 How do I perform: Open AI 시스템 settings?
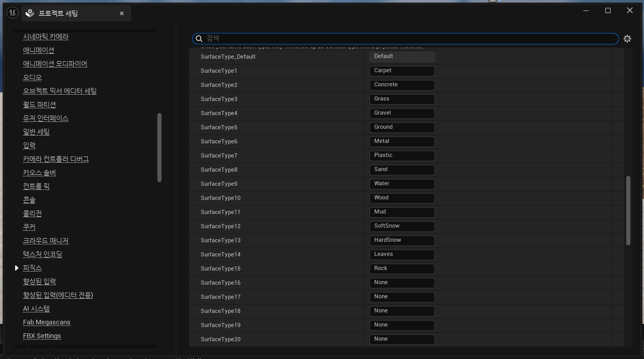37,309
